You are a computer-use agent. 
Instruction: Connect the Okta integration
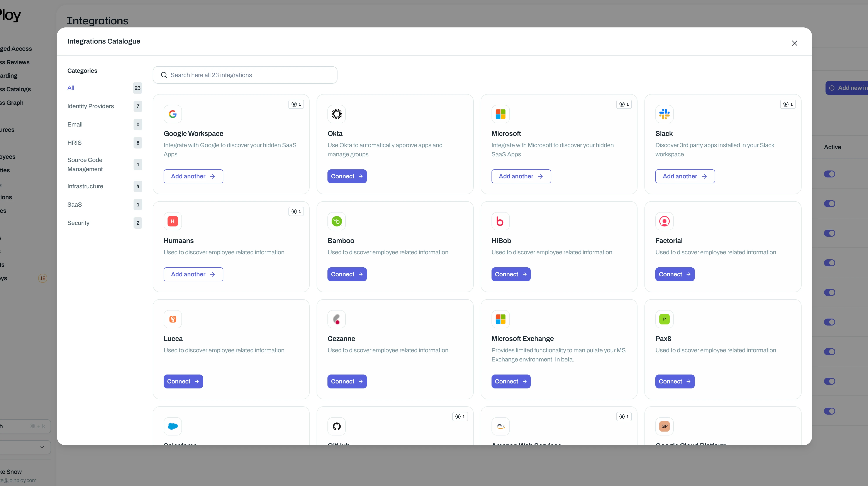click(347, 177)
